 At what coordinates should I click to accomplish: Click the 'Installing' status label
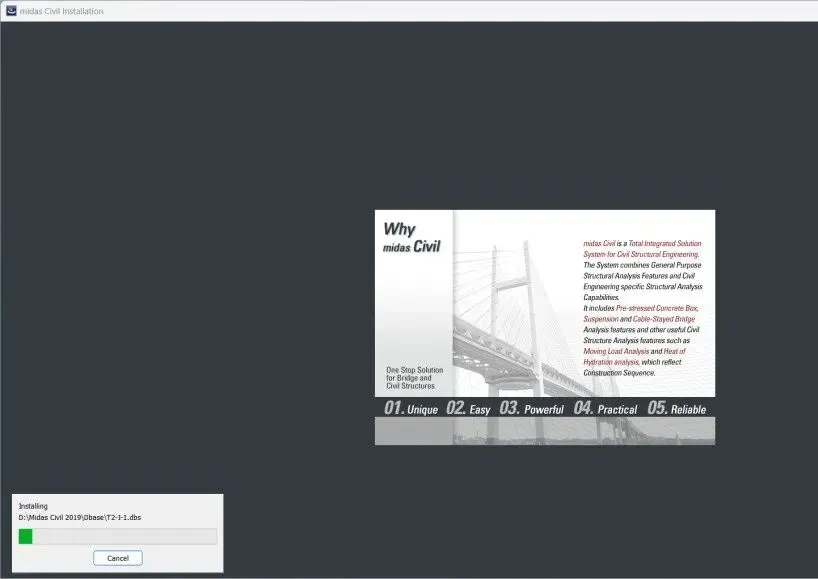[33, 506]
